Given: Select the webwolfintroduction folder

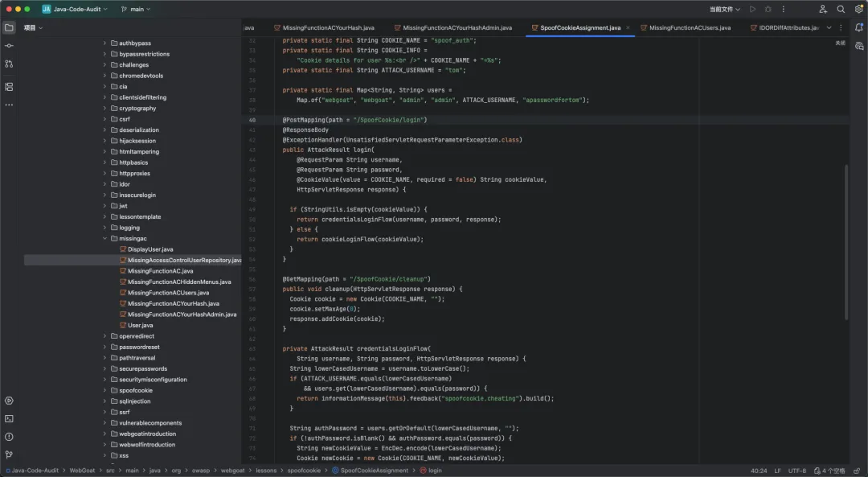Looking at the screenshot, I should pos(143,444).
